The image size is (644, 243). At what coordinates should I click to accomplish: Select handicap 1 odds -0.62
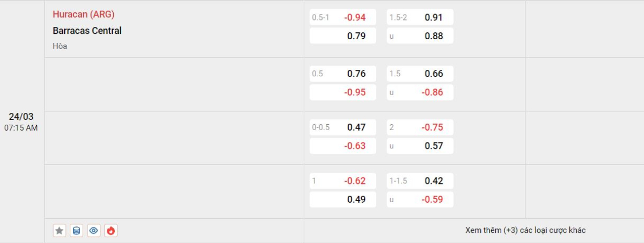(343, 181)
